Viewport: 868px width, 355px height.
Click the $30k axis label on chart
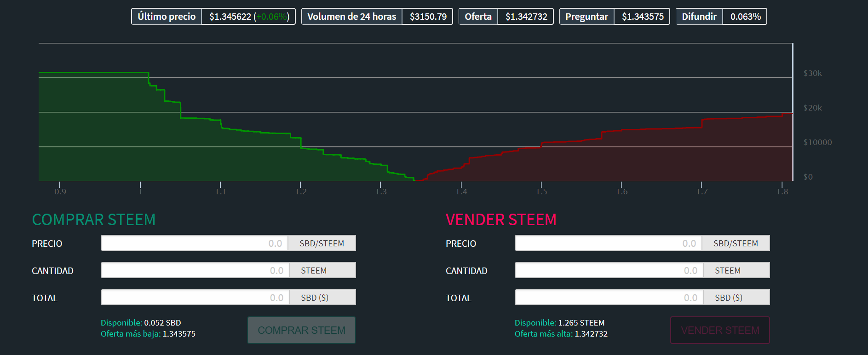click(812, 73)
